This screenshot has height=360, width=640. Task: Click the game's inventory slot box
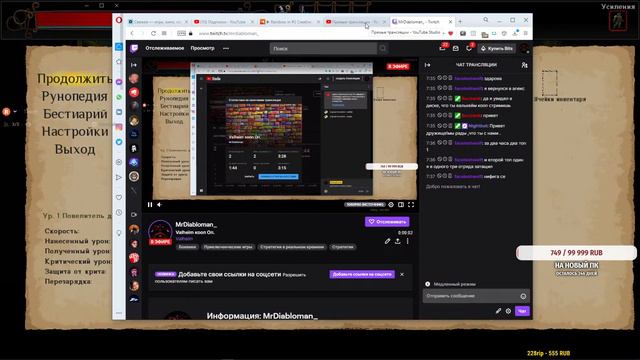coord(549,83)
